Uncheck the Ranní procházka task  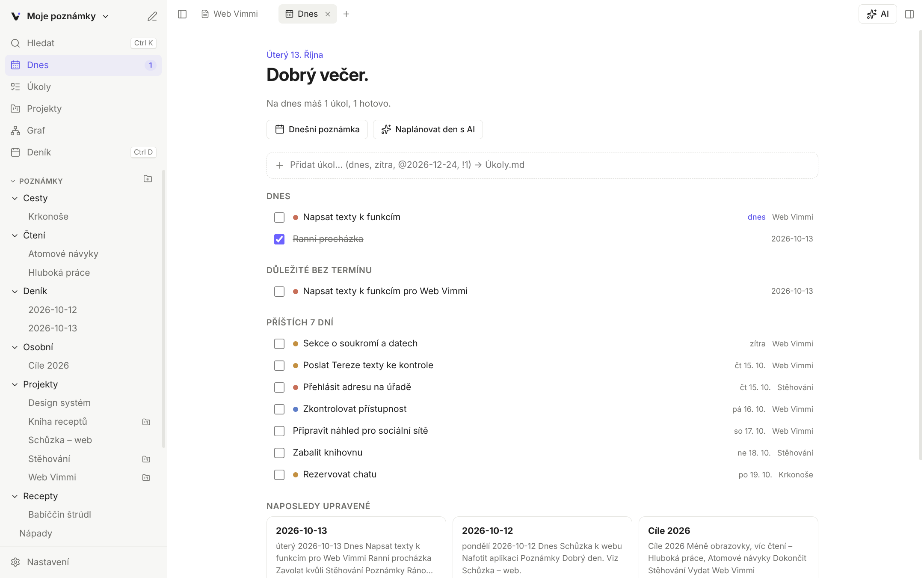279,239
